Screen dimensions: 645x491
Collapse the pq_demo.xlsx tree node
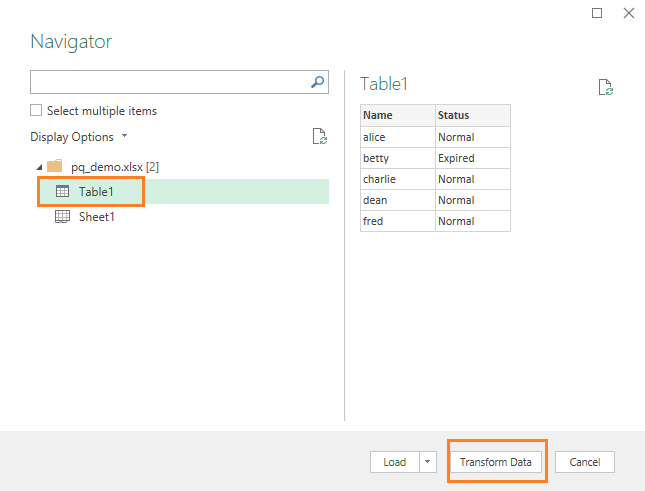[x=38, y=166]
